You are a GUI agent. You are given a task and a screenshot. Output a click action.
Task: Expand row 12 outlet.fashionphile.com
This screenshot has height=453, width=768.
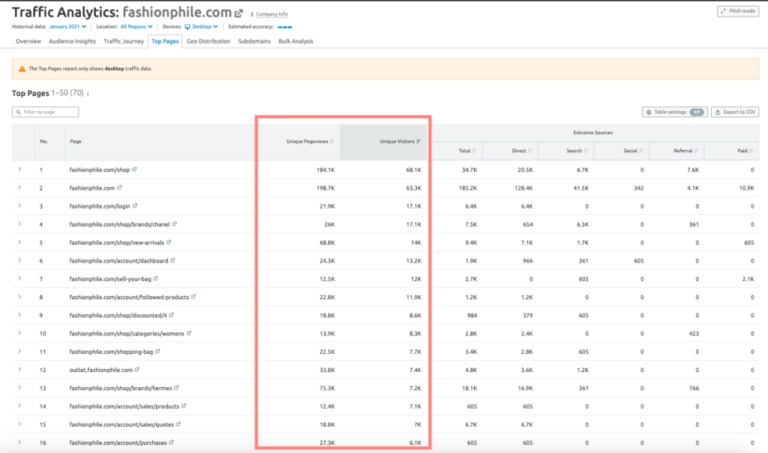pos(20,369)
